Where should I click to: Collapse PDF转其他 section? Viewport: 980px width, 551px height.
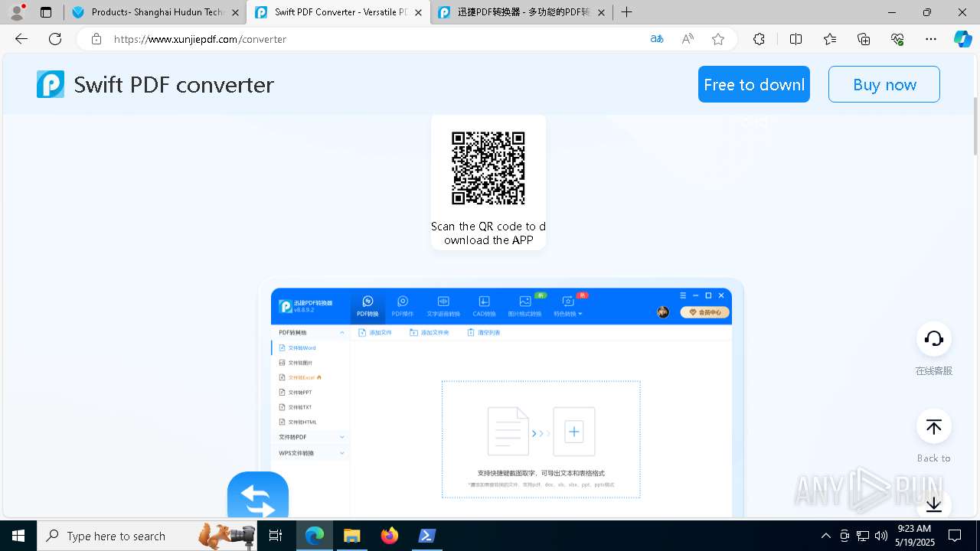point(310,333)
